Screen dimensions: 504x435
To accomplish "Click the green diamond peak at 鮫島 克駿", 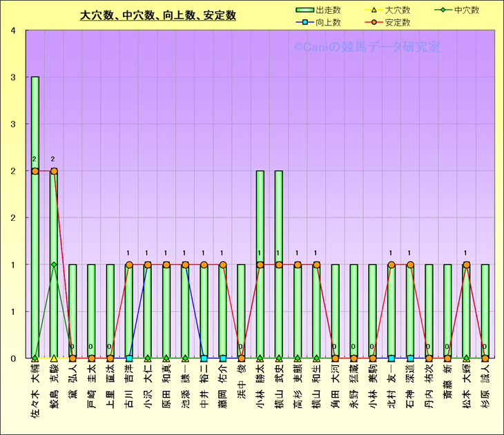I will pyautogui.click(x=54, y=264).
